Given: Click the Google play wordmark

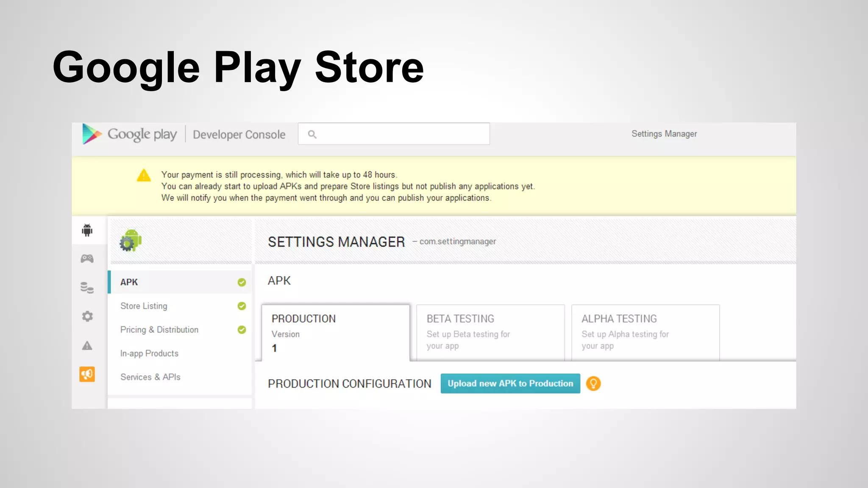Looking at the screenshot, I should pyautogui.click(x=142, y=135).
